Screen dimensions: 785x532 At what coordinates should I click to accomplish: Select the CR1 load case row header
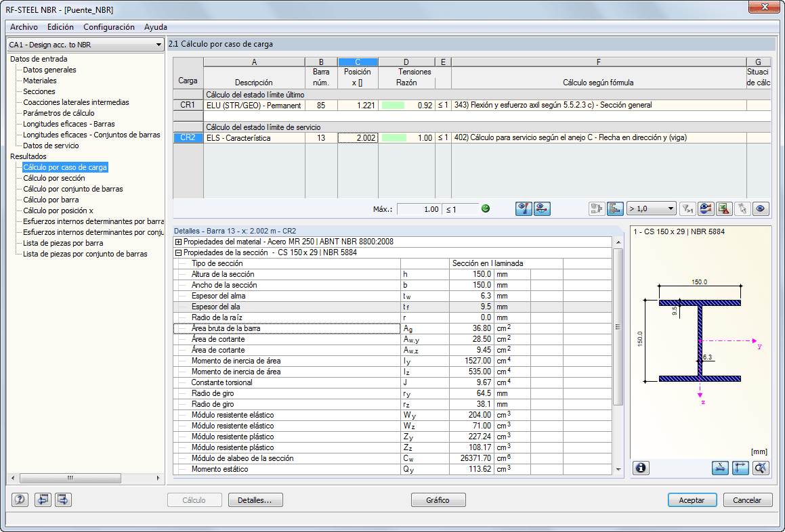188,105
